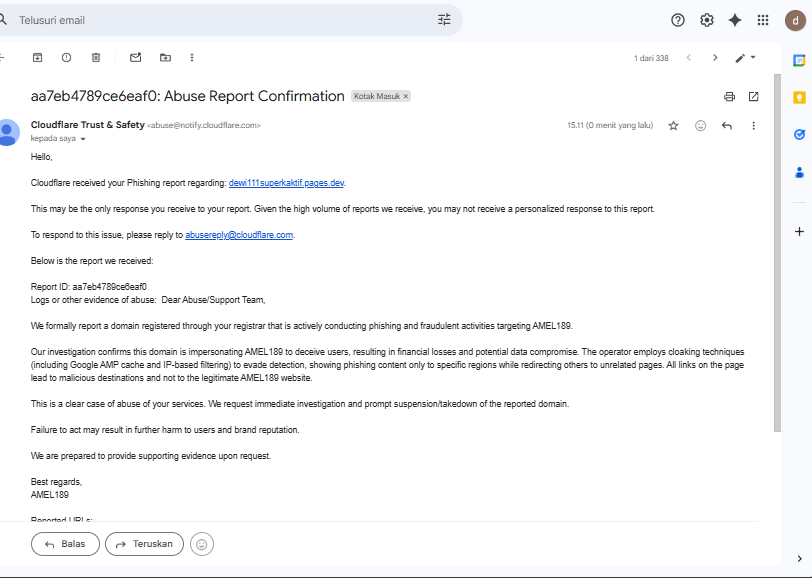Open the message's More options menu
This screenshot has height=578, width=812.
753,125
